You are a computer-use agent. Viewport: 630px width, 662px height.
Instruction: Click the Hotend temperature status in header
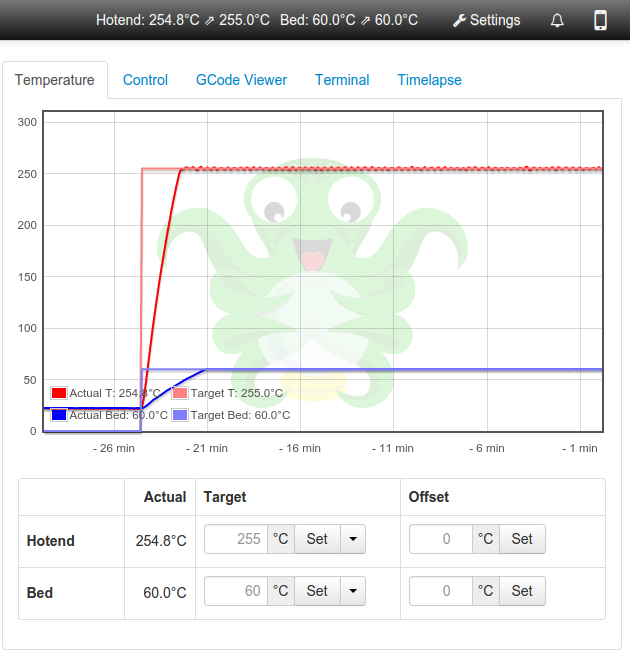pyautogui.click(x=182, y=20)
